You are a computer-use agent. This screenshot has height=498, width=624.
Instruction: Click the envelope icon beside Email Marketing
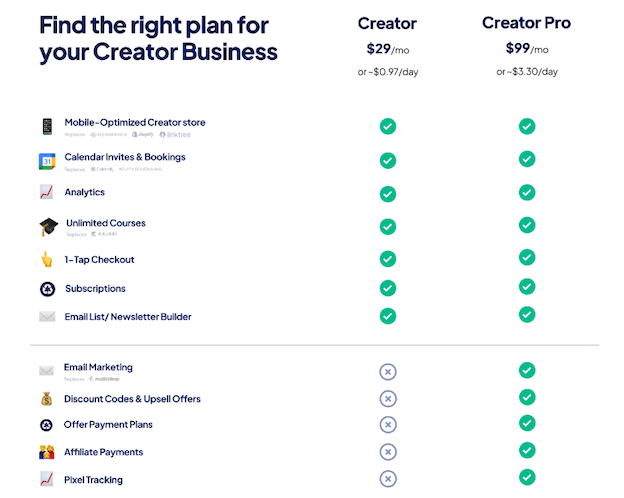tap(47, 370)
